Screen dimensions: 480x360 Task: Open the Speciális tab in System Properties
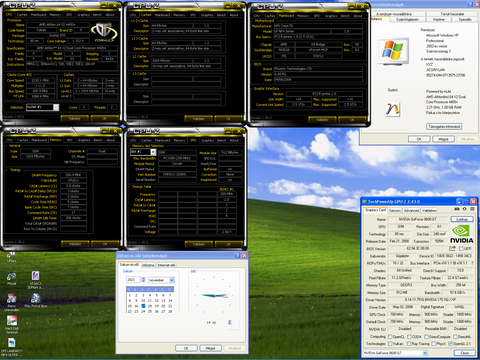tap(465, 19)
